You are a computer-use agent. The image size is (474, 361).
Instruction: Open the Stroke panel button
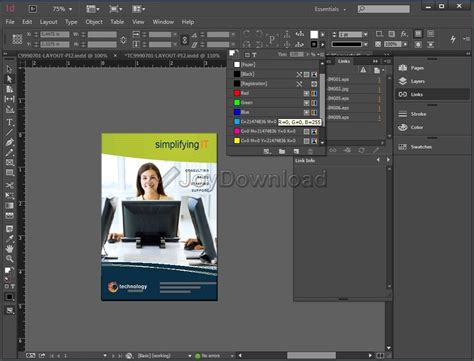432,114
